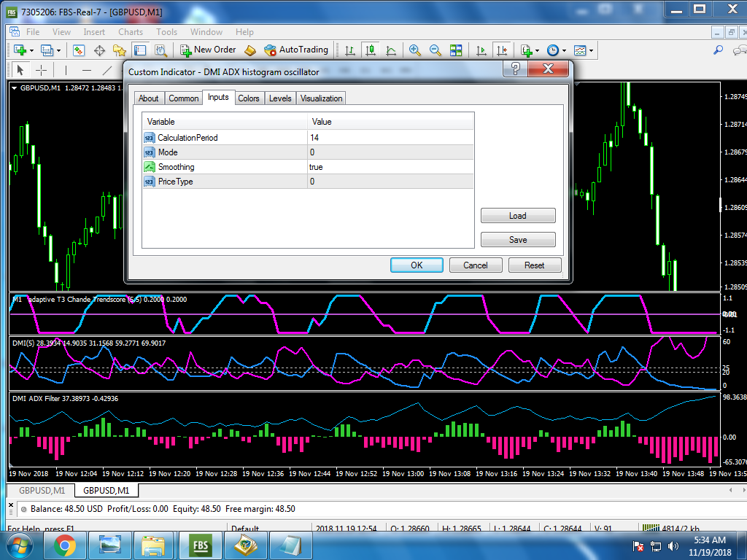Open the FBS app in the taskbar
The image size is (747, 560).
[x=200, y=545]
